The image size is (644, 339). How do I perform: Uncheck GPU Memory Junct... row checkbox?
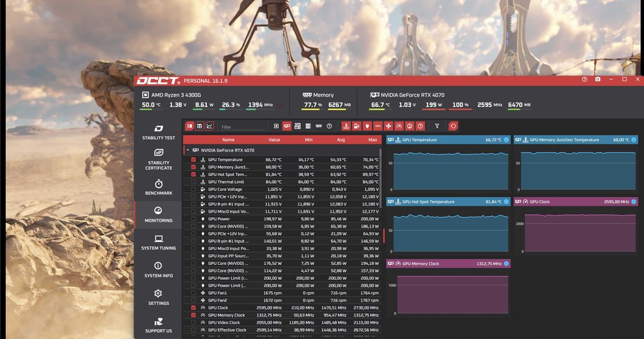[193, 167]
